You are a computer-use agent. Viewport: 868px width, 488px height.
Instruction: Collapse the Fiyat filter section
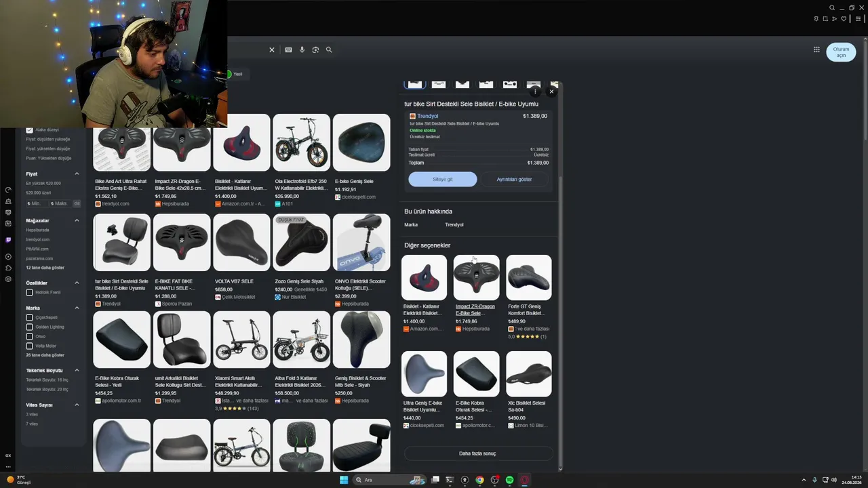[x=77, y=174]
